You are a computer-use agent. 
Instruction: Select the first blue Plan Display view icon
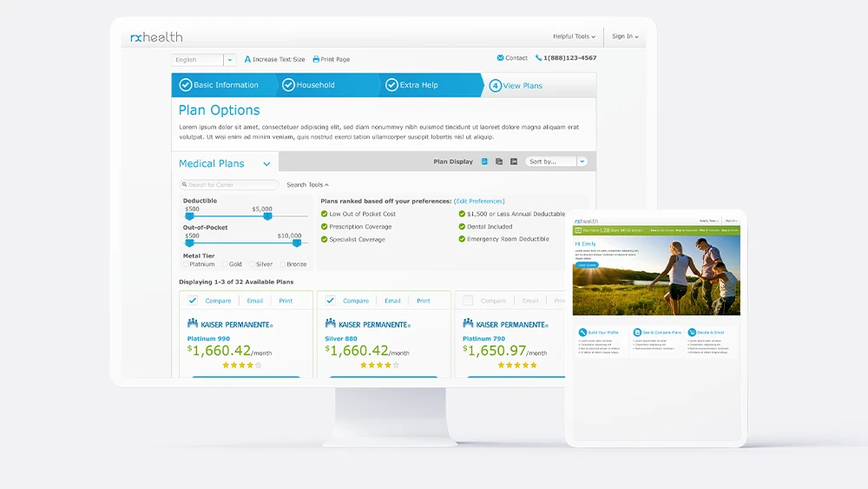(484, 162)
